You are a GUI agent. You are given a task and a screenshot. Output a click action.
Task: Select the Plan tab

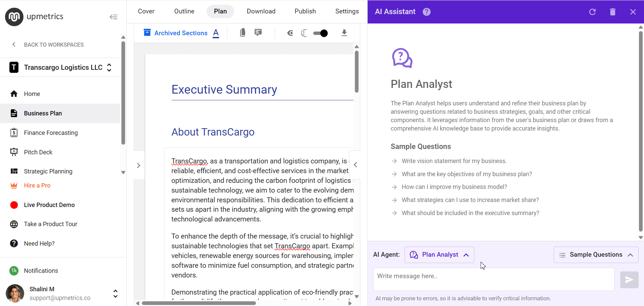[x=220, y=11]
